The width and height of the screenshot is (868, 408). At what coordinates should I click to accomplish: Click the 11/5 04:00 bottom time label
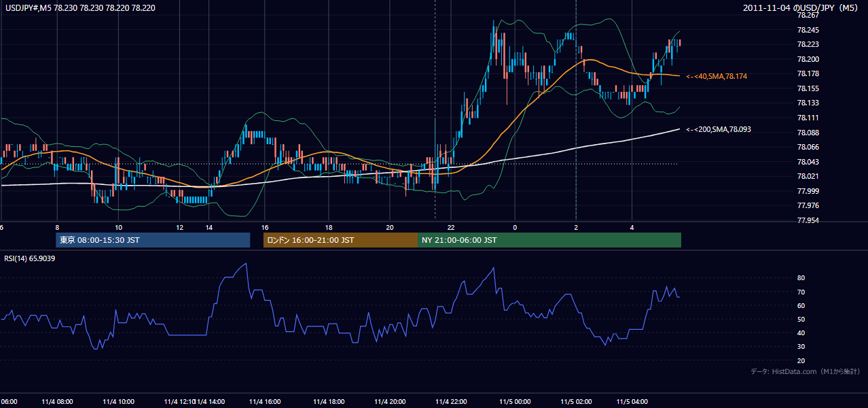[x=632, y=401]
